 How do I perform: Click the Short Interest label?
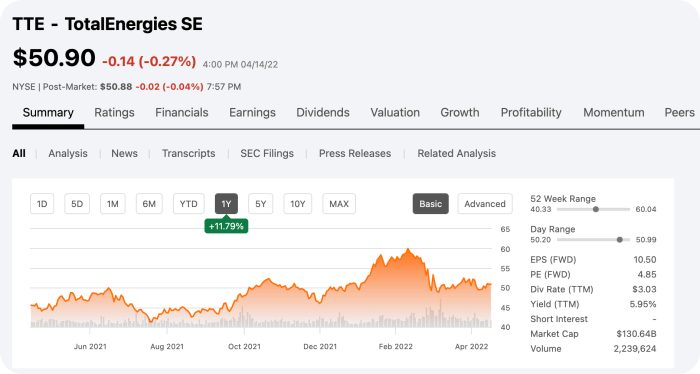[559, 319]
